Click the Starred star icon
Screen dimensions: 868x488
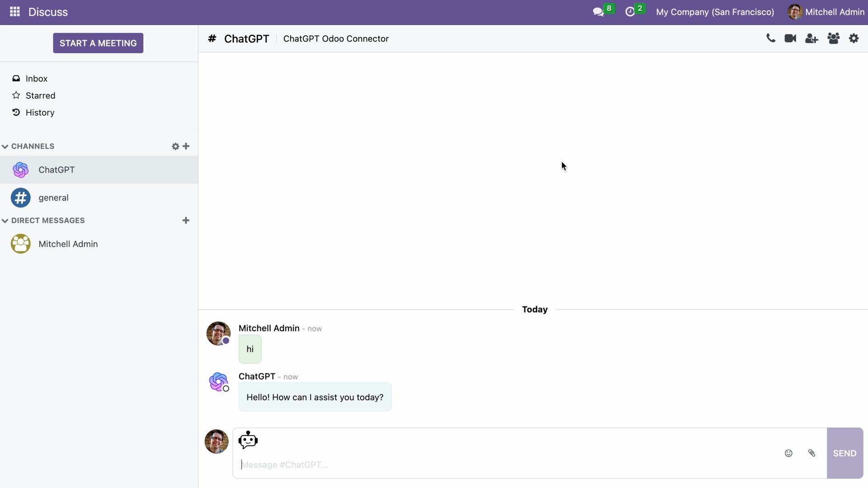pos(16,95)
